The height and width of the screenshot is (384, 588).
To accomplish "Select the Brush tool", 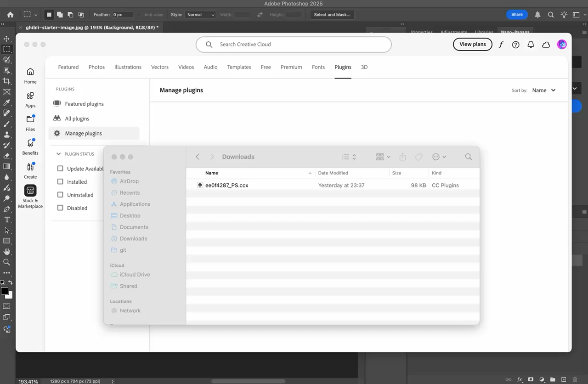I will click(x=6, y=124).
